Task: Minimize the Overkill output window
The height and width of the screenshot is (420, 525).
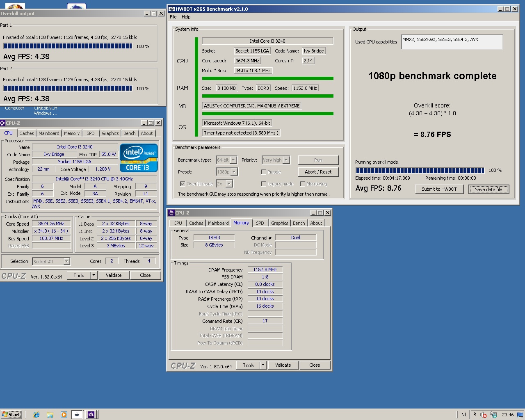Action: click(147, 14)
